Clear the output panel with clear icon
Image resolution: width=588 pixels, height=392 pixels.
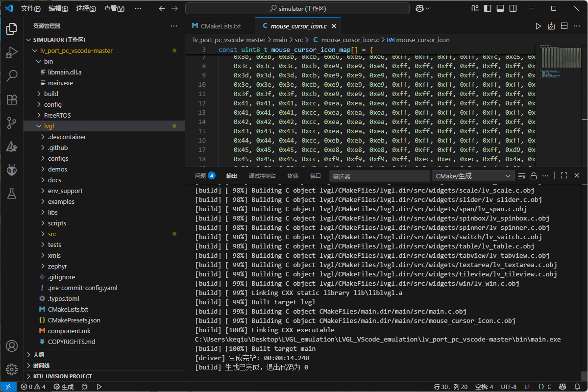(522, 176)
